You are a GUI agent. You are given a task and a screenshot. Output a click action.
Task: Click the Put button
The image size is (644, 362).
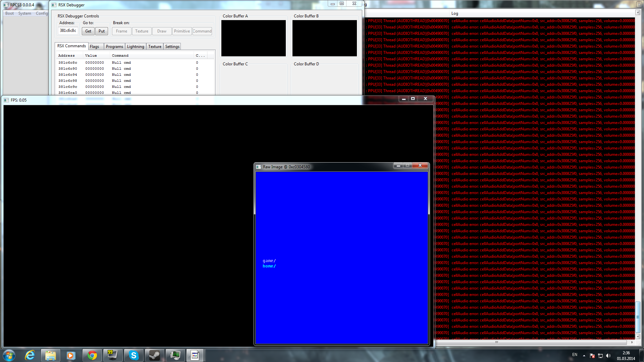coord(101,31)
